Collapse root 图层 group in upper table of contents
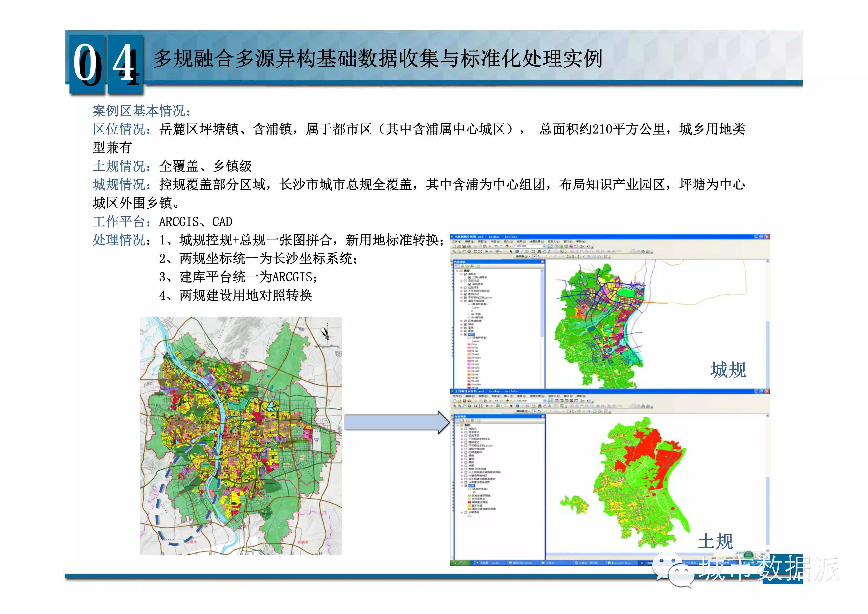Viewport: 868px width, 614px height. (457, 271)
